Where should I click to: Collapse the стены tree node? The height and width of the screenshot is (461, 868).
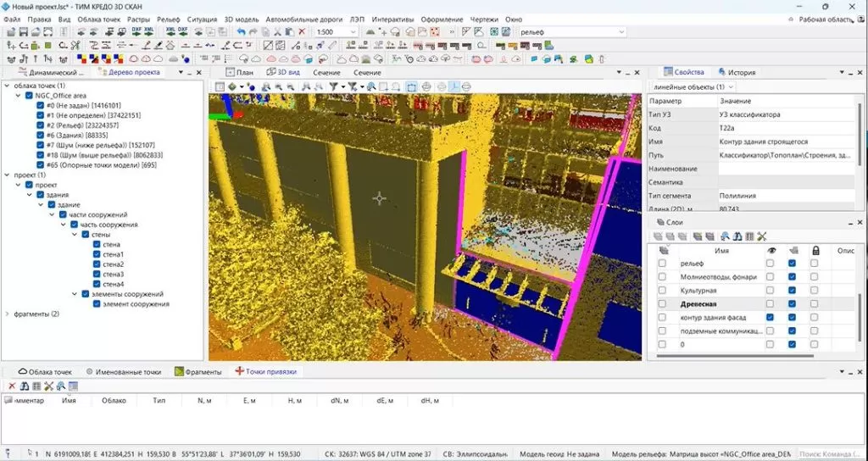pos(75,235)
